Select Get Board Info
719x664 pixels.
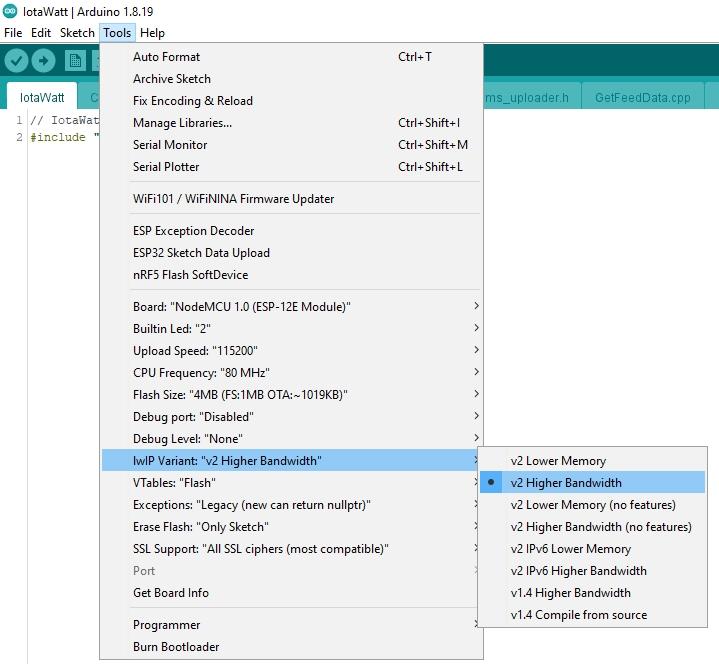tap(292, 593)
